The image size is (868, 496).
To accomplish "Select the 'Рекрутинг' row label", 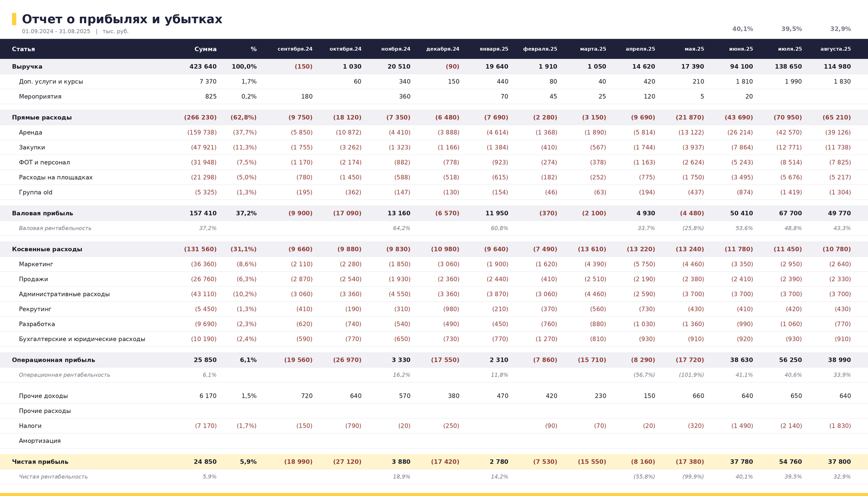I will pos(35,309).
